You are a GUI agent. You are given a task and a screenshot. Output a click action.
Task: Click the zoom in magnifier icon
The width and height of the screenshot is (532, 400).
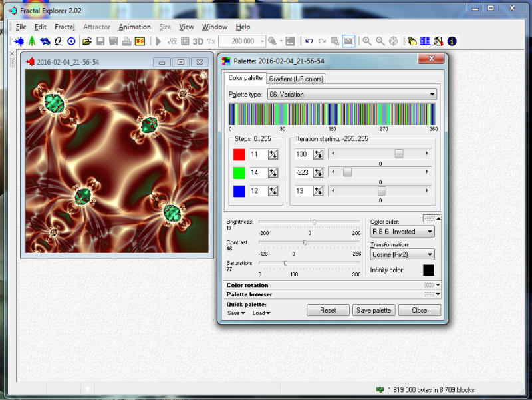pyautogui.click(x=367, y=41)
